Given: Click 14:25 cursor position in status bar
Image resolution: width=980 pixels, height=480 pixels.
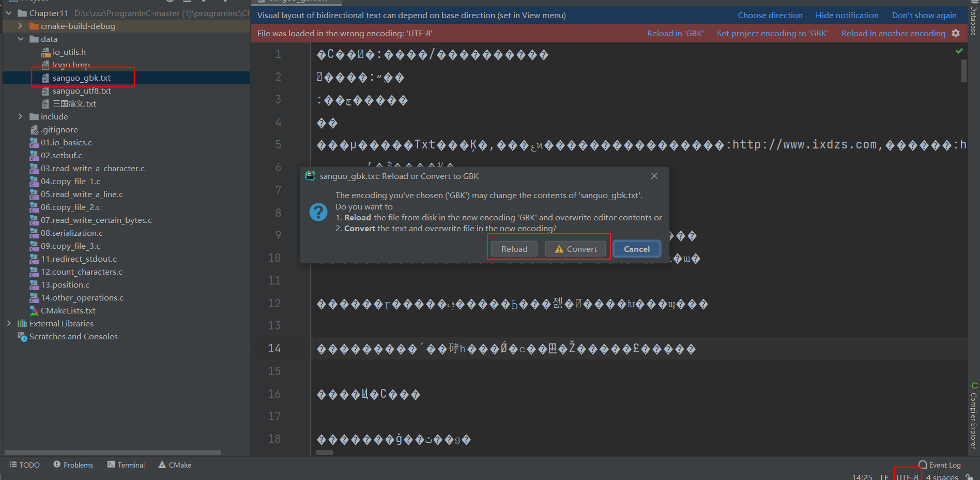Looking at the screenshot, I should [x=862, y=476].
